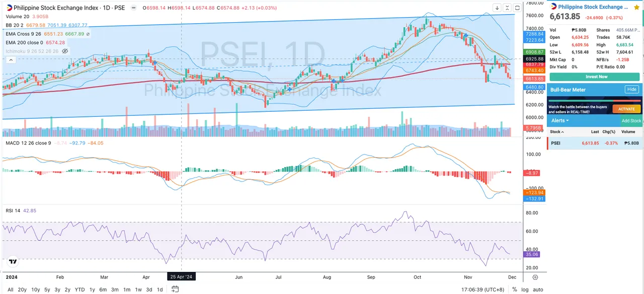Image resolution: width=644 pixels, height=294 pixels.
Task: Select the All time range
Action: tap(11, 289)
